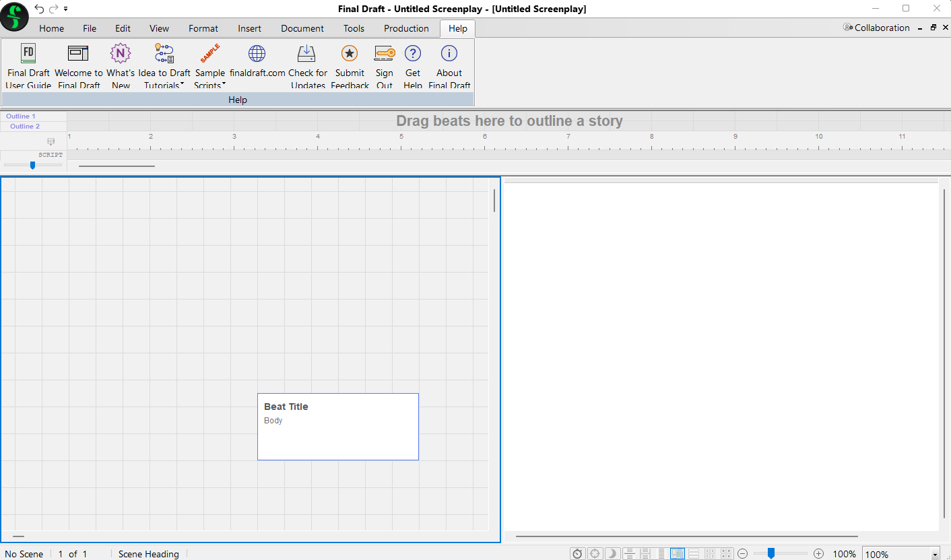Toggle the focus mode target icon
Viewport: 951px width, 560px height.
tap(595, 553)
